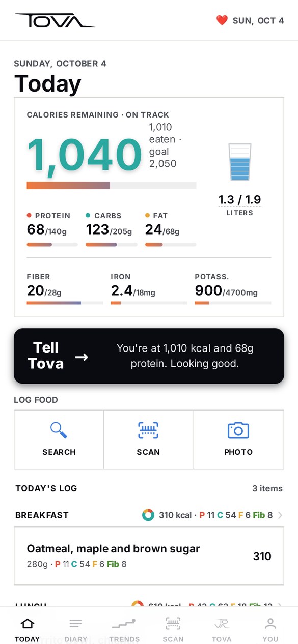Tap the TOVA logo in the header
This screenshot has height=644, width=298.
pos(55,20)
